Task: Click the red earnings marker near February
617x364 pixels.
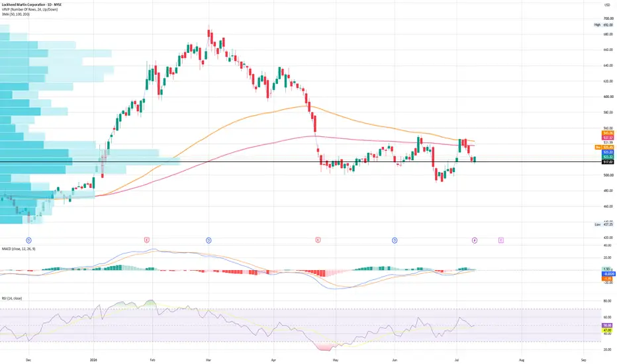Action: pos(147,240)
